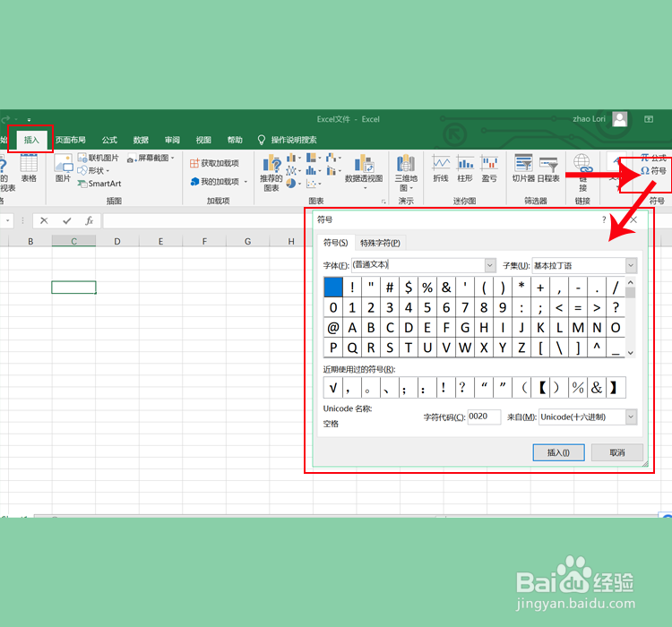Insert a 盈亏 win/loss sparkline

tap(489, 168)
